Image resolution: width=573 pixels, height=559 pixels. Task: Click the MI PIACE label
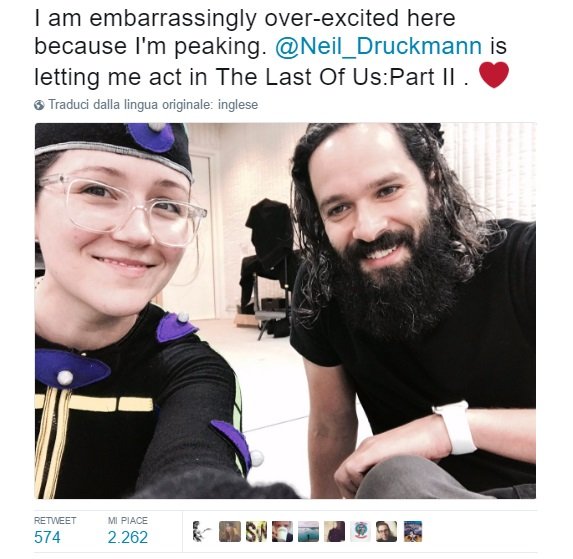tap(128, 520)
